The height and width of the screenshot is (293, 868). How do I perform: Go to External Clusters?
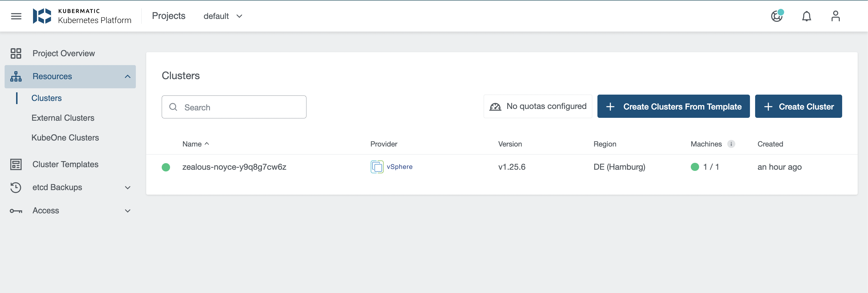pyautogui.click(x=63, y=118)
